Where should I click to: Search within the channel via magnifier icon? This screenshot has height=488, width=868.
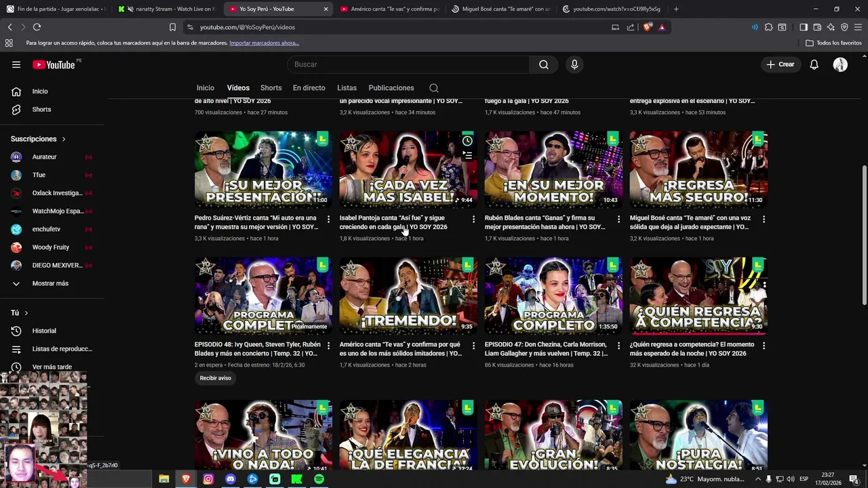click(x=434, y=88)
